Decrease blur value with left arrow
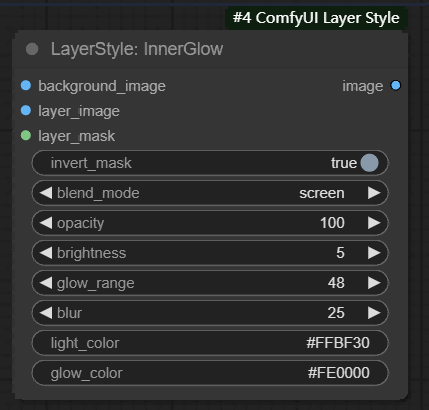Viewport: 429px width, 410px height. pyautogui.click(x=46, y=313)
